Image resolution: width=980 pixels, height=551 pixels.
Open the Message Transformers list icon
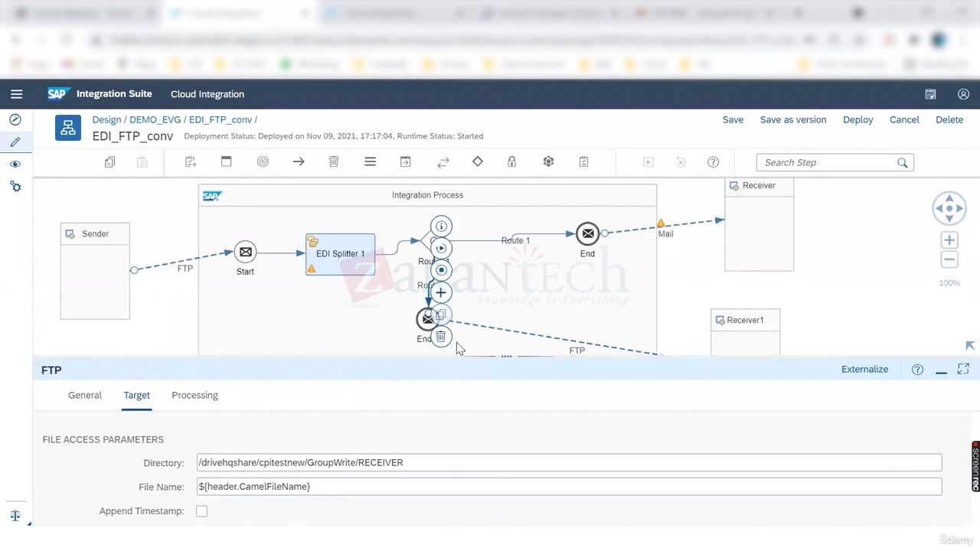(x=370, y=162)
